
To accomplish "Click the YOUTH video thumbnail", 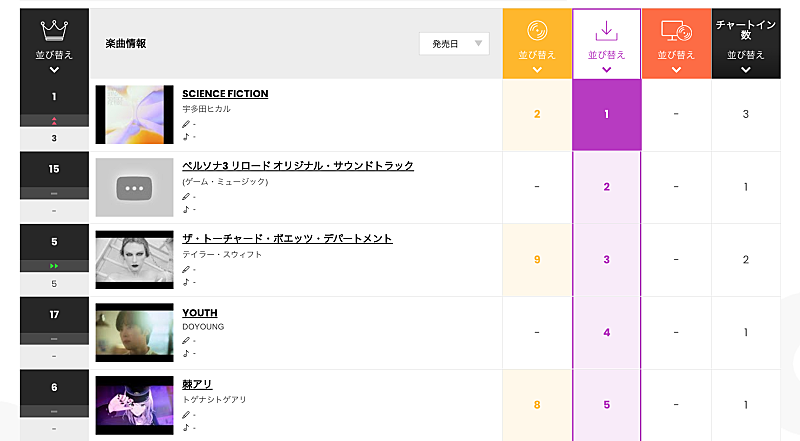I will (135, 333).
